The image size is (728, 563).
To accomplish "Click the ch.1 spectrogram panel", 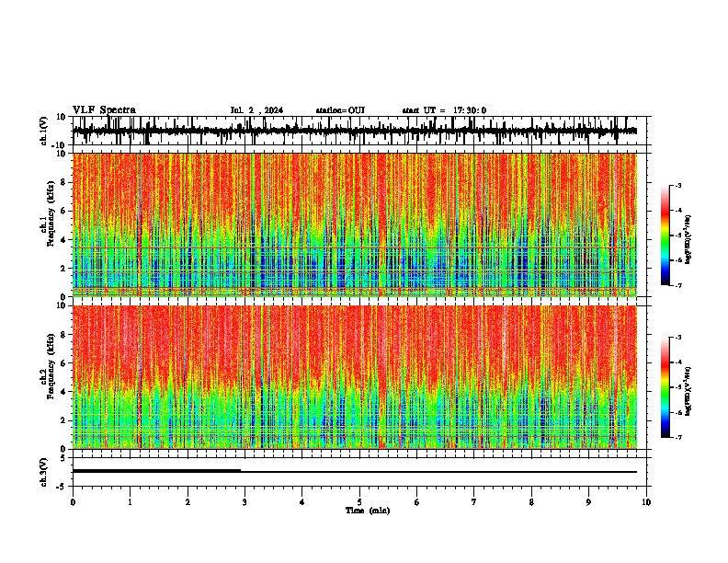I will (x=355, y=224).
